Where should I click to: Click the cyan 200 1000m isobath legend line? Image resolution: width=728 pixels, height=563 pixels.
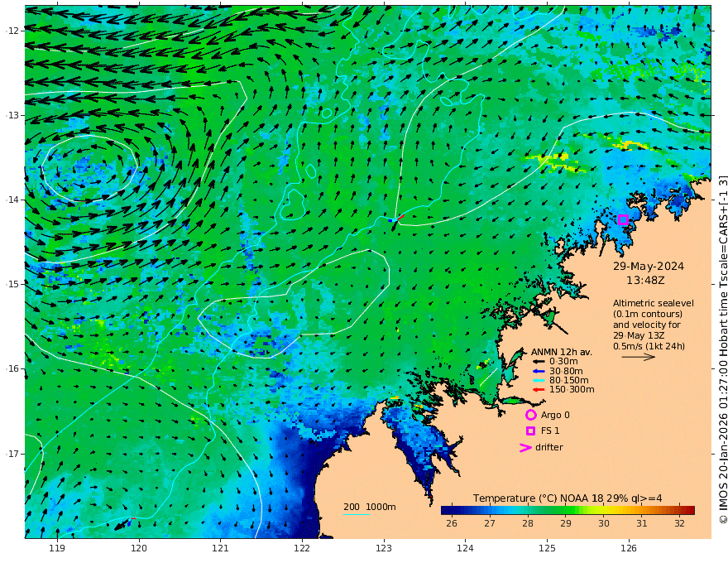coord(357,514)
